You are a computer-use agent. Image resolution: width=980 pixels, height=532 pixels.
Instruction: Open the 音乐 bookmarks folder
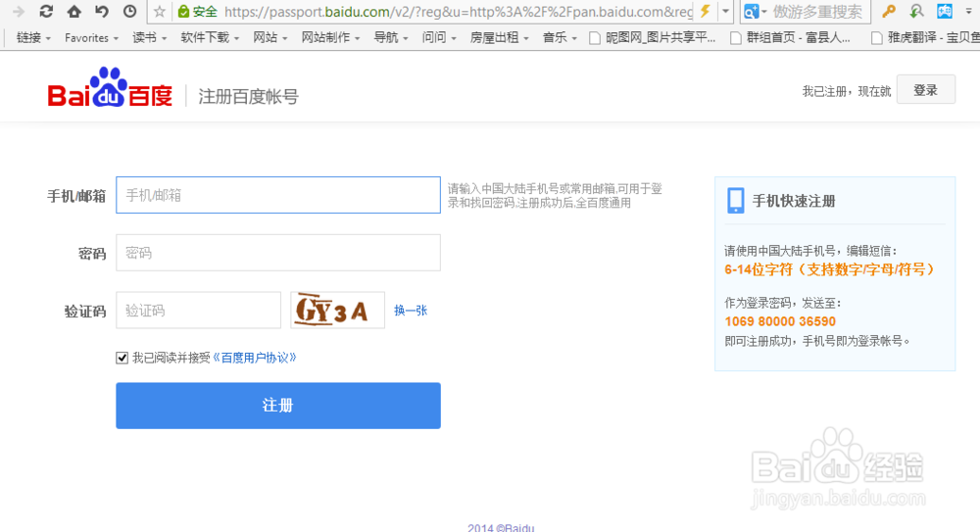click(x=560, y=37)
